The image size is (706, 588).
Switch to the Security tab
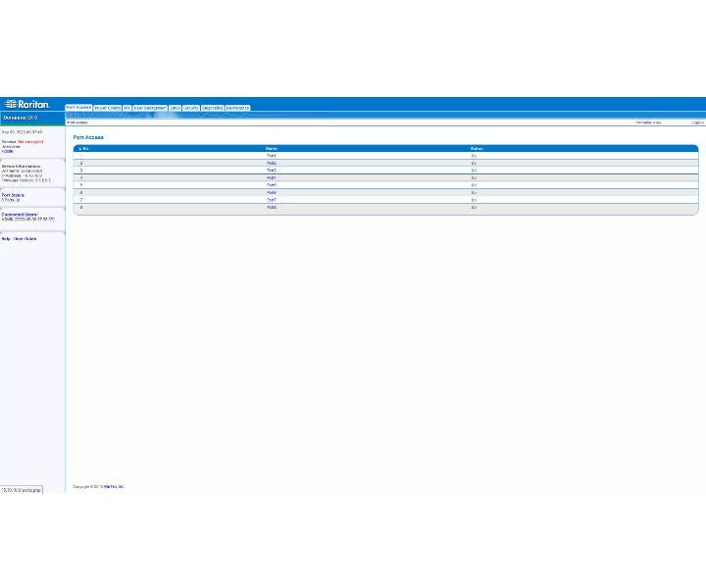point(191,108)
